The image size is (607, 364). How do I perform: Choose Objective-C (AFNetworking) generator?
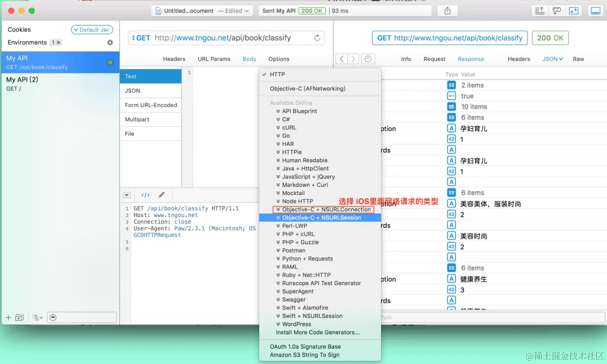point(320,89)
